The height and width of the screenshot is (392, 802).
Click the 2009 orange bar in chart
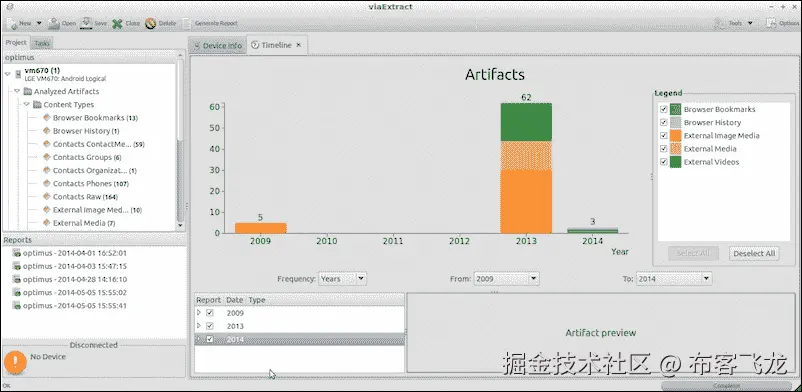260,228
